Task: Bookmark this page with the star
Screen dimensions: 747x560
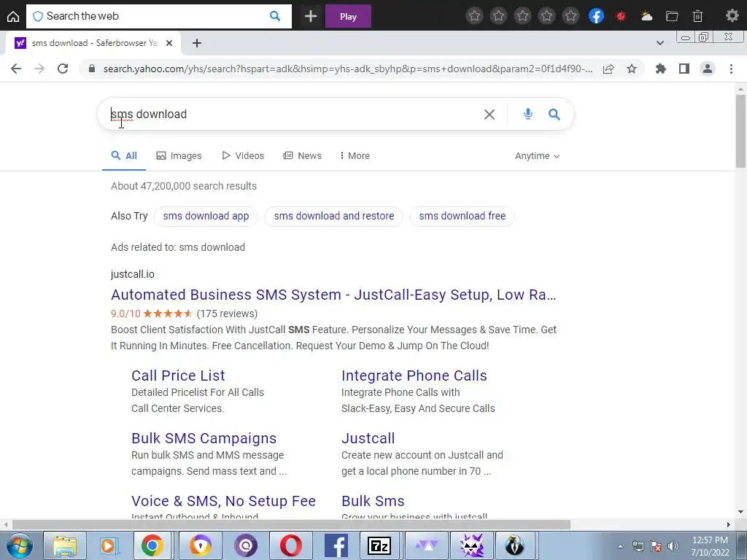Action: pos(632,69)
